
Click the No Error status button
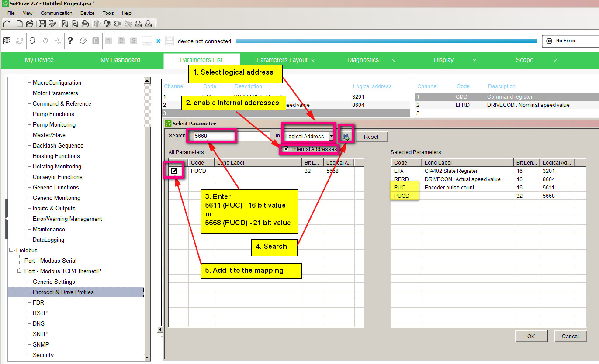tap(570, 41)
